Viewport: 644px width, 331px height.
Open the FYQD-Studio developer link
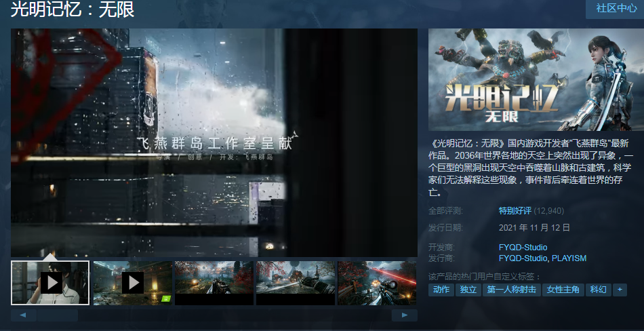click(x=523, y=247)
